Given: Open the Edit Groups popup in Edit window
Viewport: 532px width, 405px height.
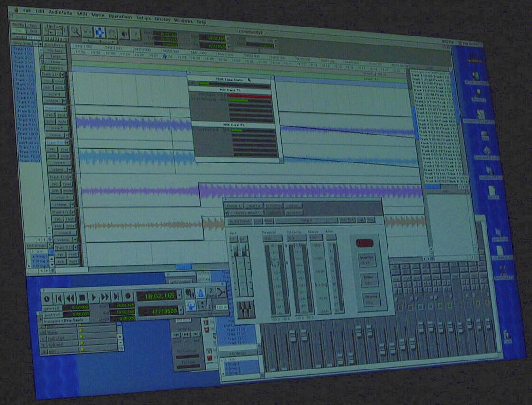Looking at the screenshot, I should coord(37,245).
